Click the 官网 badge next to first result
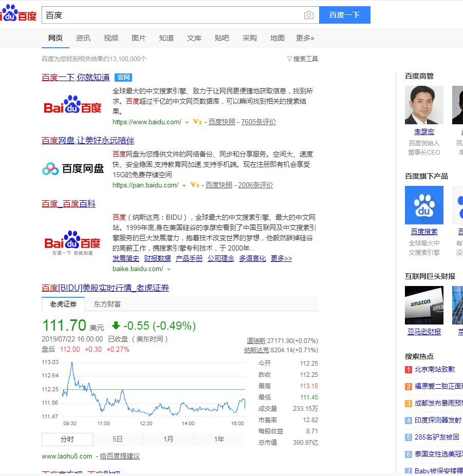Image resolution: width=463 pixels, height=476 pixels. click(x=123, y=78)
